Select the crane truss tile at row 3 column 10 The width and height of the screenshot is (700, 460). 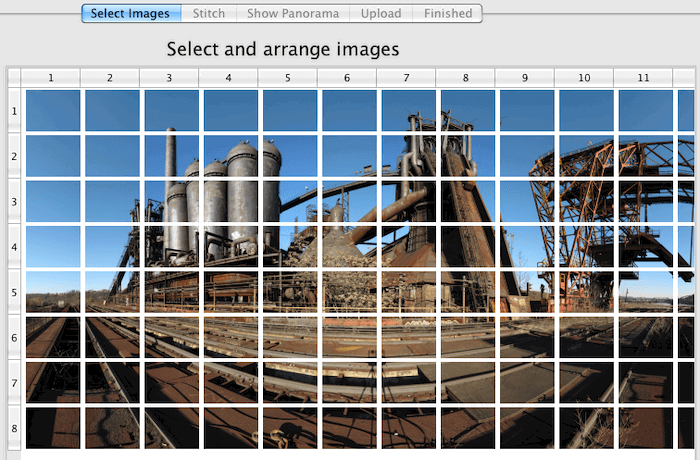pos(586,201)
